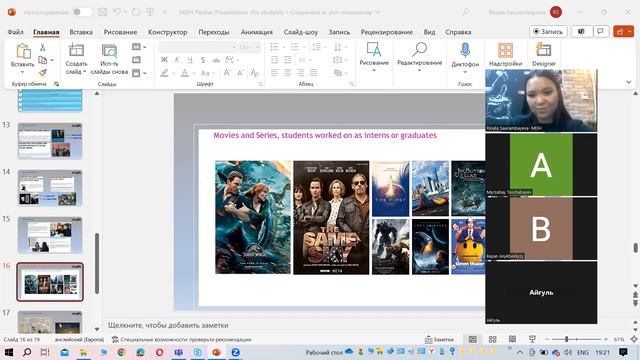The width and height of the screenshot is (640, 360).
Task: Toggle bold Ж formatting
Action: click(x=164, y=60)
